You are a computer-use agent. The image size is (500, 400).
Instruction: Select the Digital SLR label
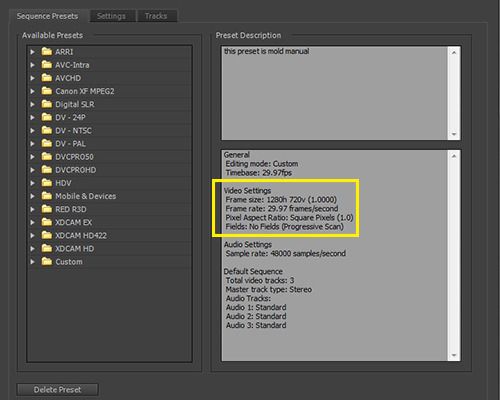pos(75,104)
